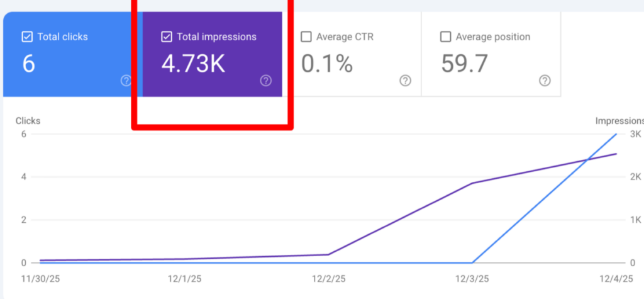
Task: Click purple impressions line bend above 12/3/25
Action: click(472, 183)
